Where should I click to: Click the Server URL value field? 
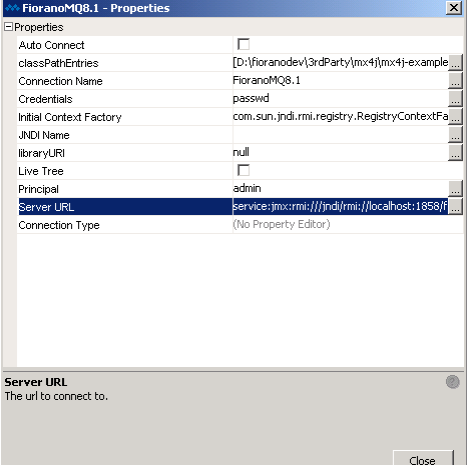pos(340,207)
